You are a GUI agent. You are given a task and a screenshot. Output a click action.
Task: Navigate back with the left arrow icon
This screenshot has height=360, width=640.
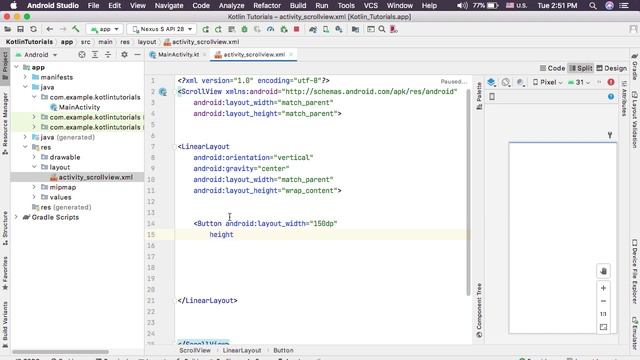(50, 29)
